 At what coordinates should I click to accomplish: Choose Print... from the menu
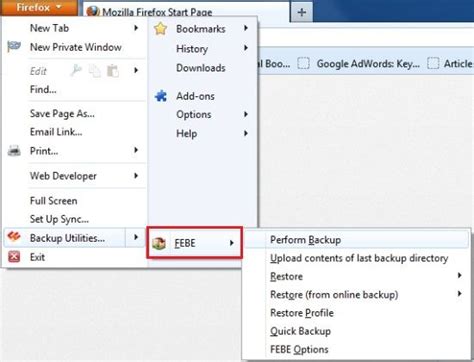75,151
